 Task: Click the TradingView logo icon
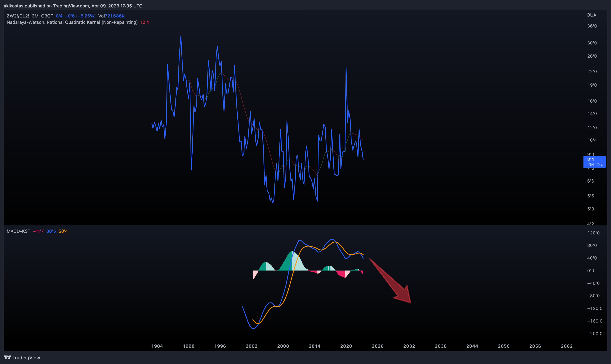tap(7, 357)
